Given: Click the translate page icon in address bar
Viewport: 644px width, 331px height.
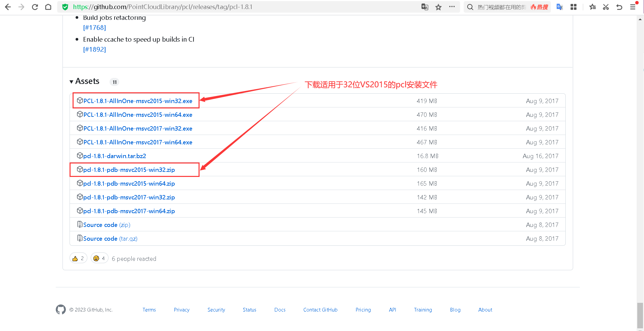Looking at the screenshot, I should (x=425, y=7).
